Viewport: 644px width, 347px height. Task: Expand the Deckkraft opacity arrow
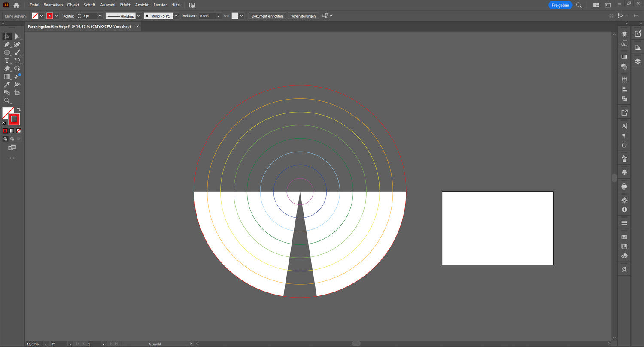point(218,16)
